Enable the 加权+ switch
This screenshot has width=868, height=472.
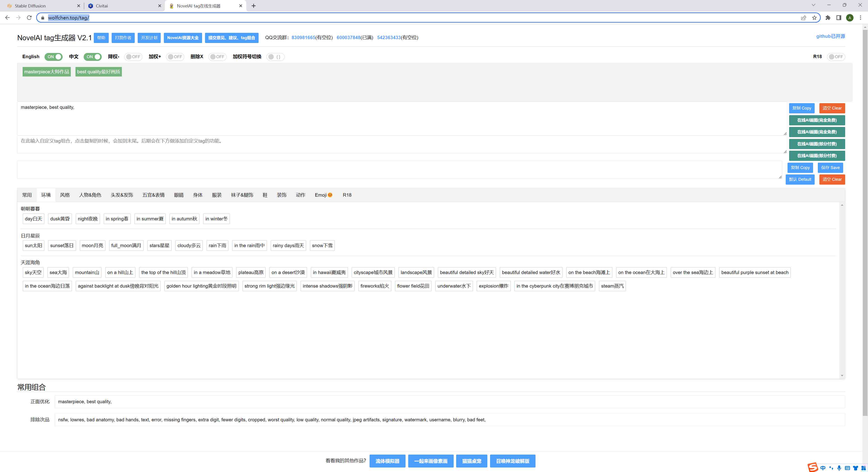coord(175,57)
